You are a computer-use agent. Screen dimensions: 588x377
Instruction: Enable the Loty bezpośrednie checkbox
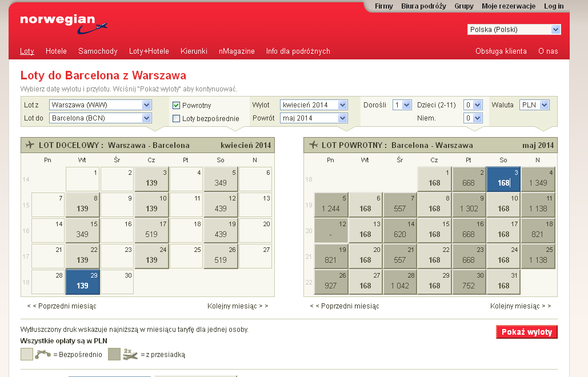tap(176, 118)
